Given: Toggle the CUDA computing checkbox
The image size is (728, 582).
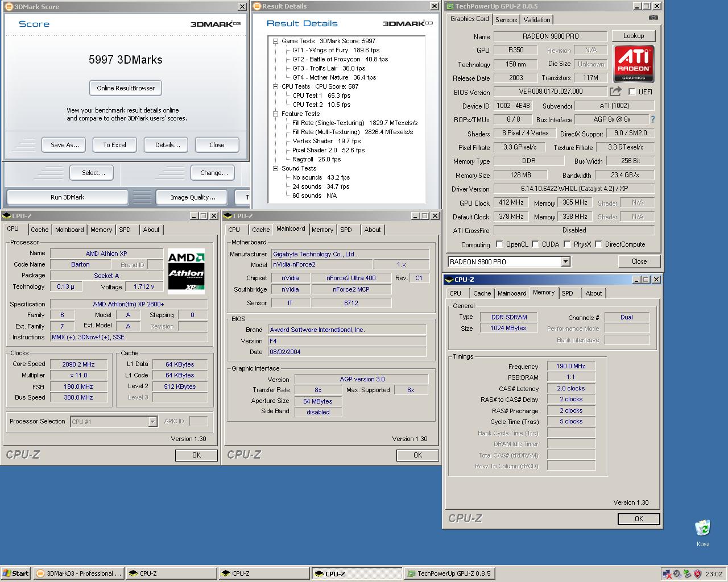Looking at the screenshot, I should [535, 244].
